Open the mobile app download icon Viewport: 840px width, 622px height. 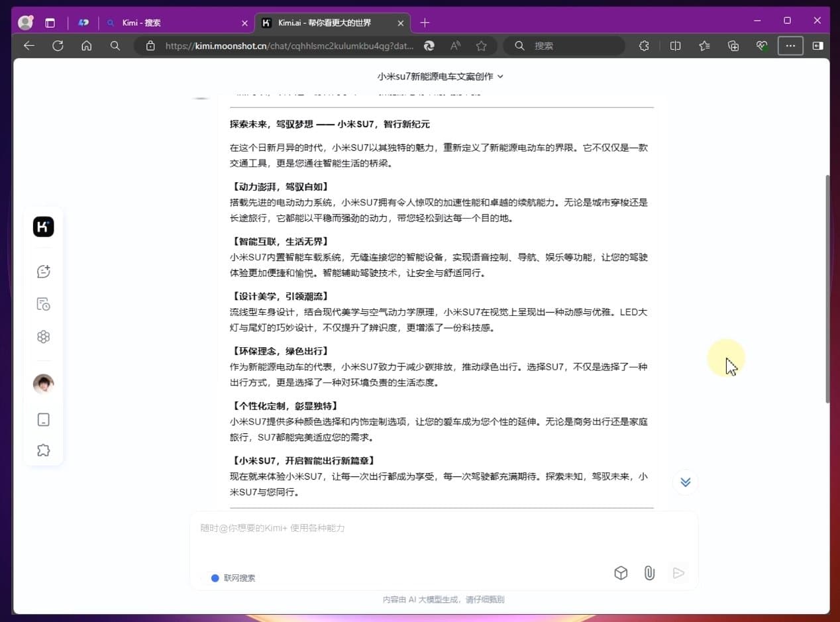tap(43, 419)
